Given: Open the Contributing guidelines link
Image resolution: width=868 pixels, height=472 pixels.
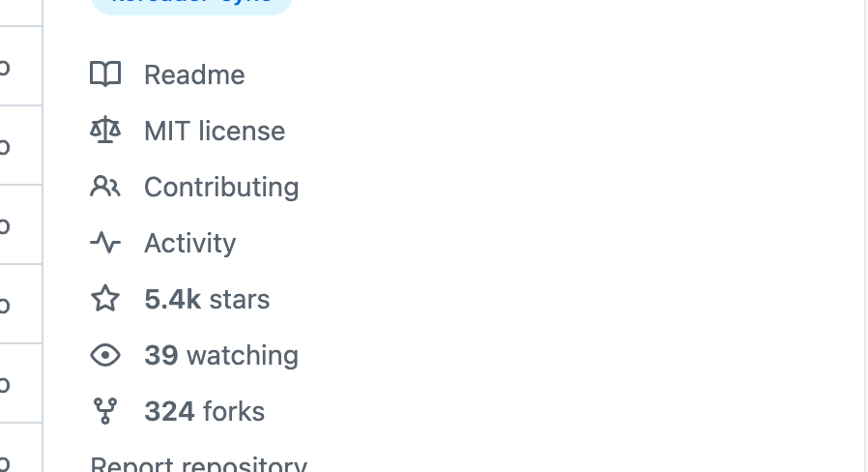Looking at the screenshot, I should [x=221, y=187].
